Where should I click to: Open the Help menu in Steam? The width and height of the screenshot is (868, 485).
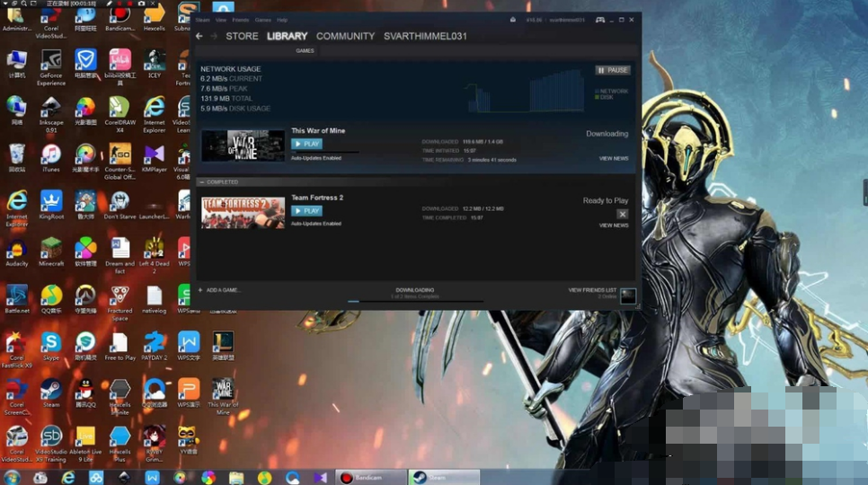tap(282, 20)
